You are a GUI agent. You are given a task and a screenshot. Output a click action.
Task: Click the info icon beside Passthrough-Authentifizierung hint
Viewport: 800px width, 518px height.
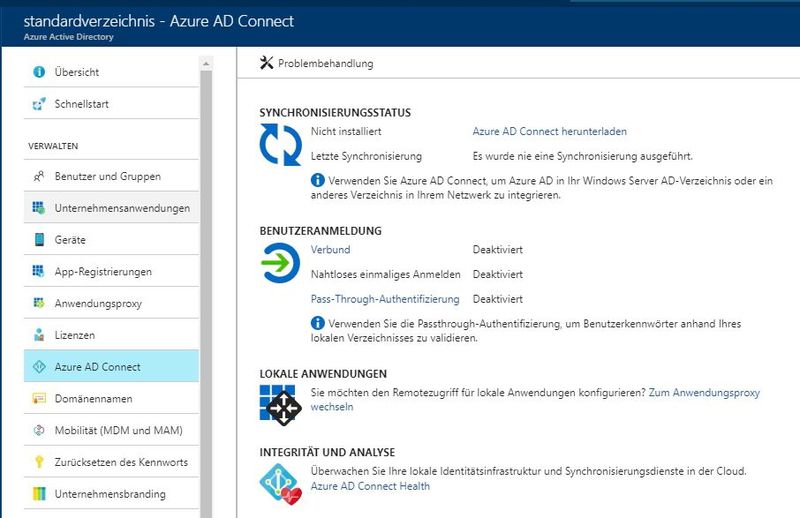317,323
